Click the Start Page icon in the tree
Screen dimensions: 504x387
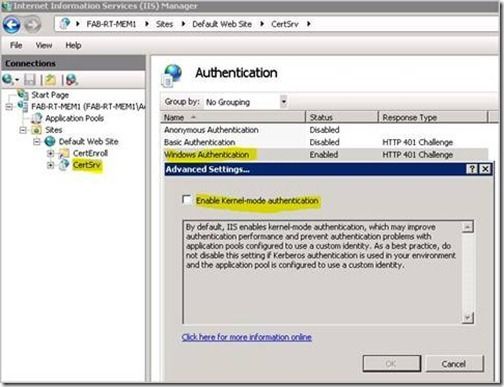(23, 94)
